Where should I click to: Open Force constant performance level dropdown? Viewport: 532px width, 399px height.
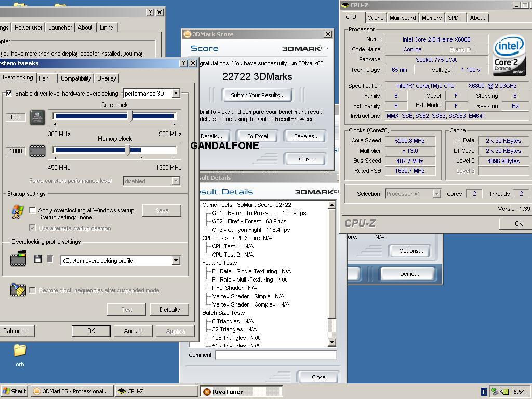[176, 181]
